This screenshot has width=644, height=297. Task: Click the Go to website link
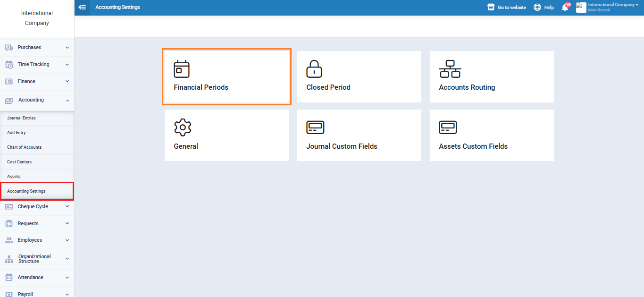coord(507,8)
